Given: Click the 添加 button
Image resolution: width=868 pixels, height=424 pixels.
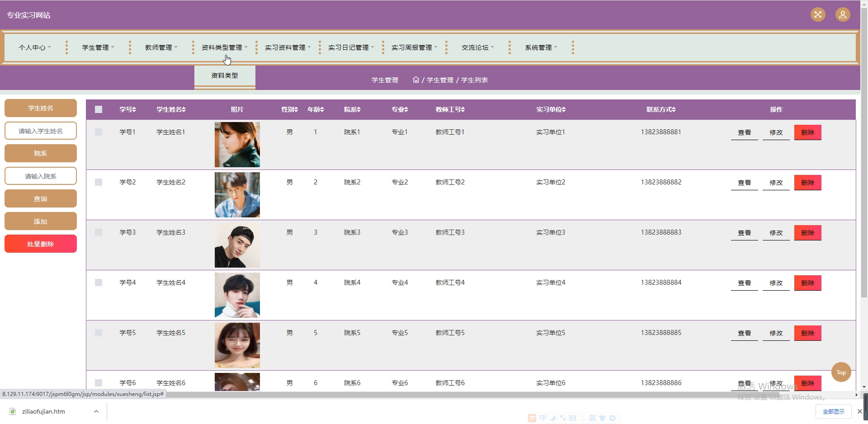Looking at the screenshot, I should click(41, 221).
